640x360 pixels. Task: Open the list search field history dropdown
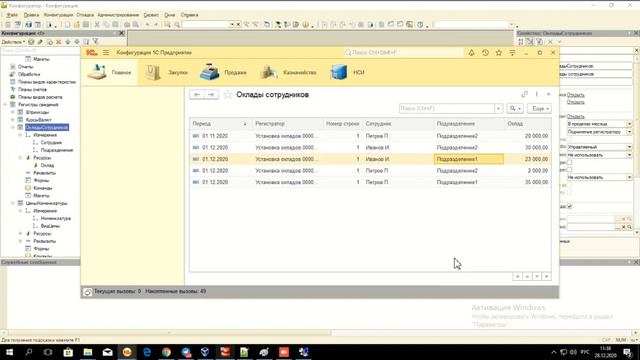(498, 109)
